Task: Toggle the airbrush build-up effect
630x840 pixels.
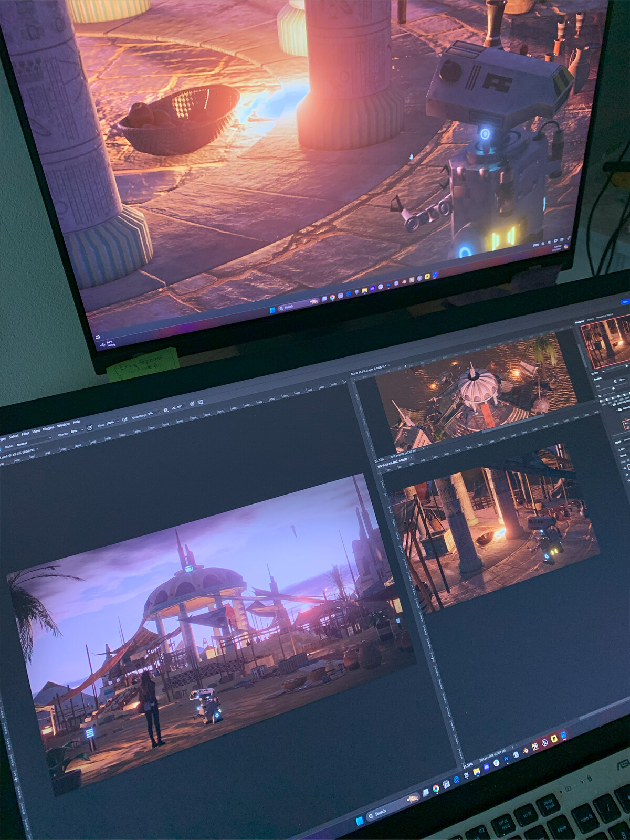Action: pos(125,419)
